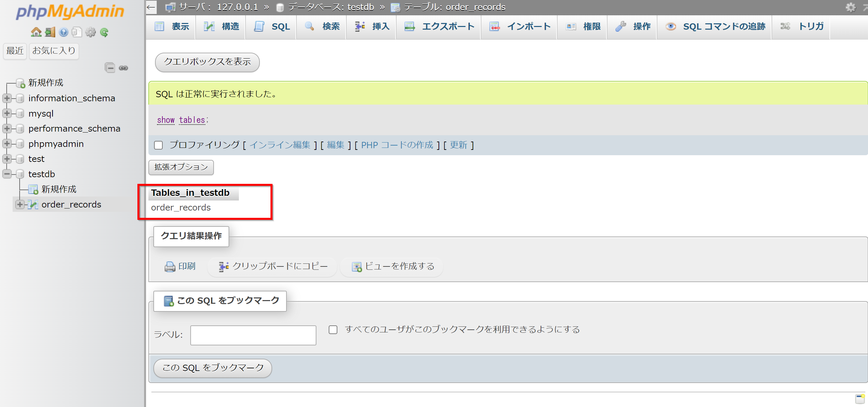Click the table icon in the breadcrumb
The image size is (868, 407).
tap(395, 7)
